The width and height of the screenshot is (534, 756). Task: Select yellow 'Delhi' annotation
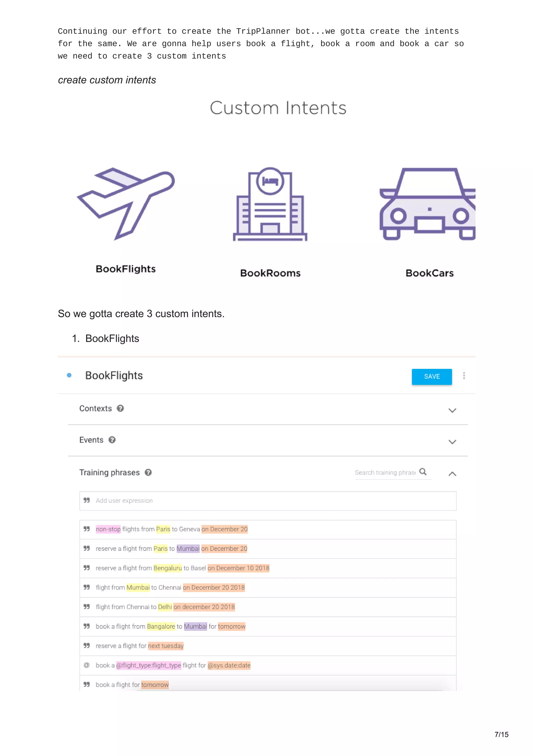coord(165,607)
